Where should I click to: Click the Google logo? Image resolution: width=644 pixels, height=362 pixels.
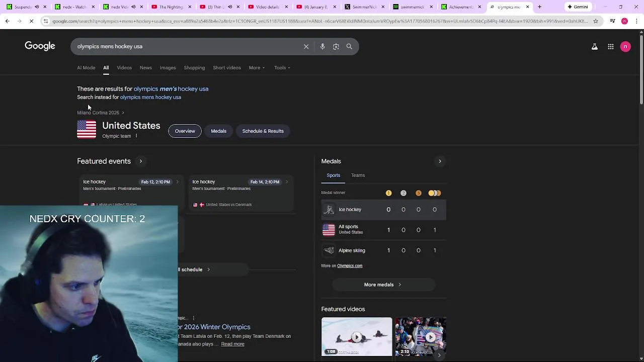(40, 46)
